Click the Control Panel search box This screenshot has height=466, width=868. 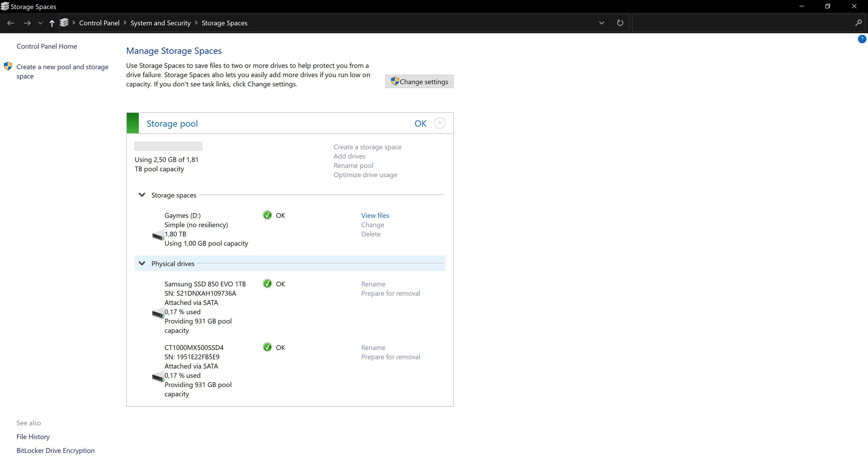[741, 23]
